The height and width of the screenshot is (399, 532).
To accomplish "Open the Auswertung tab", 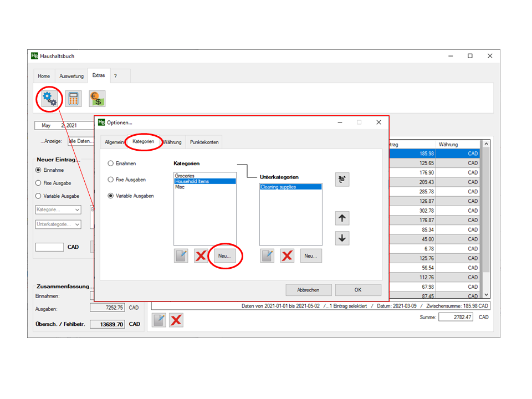I will (71, 76).
